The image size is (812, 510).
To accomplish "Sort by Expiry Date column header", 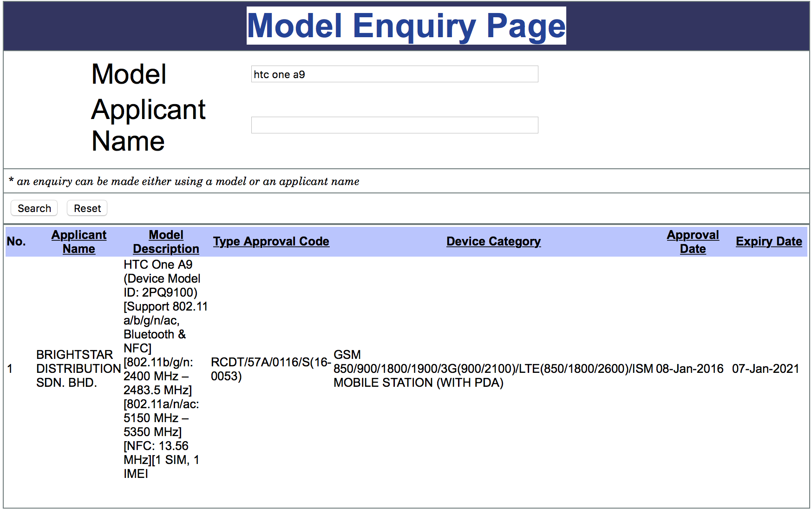I will point(769,241).
